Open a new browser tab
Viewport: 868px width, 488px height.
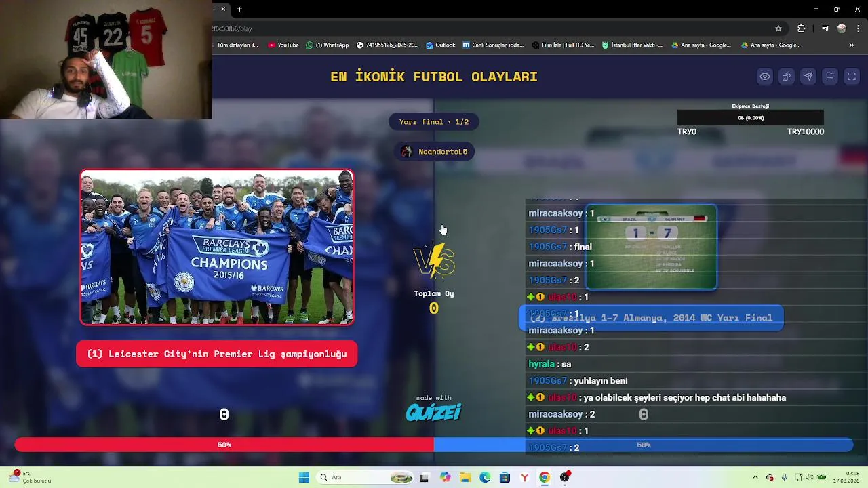point(239,9)
